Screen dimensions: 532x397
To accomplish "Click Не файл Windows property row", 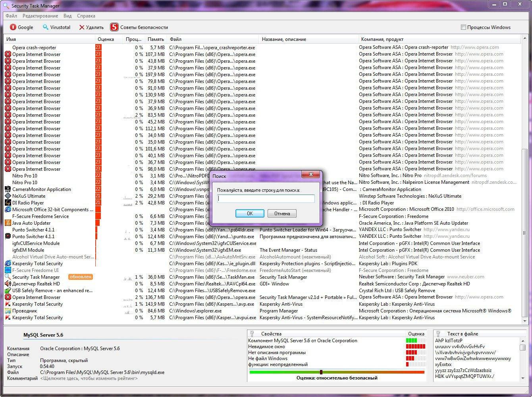I will click(x=337, y=358).
